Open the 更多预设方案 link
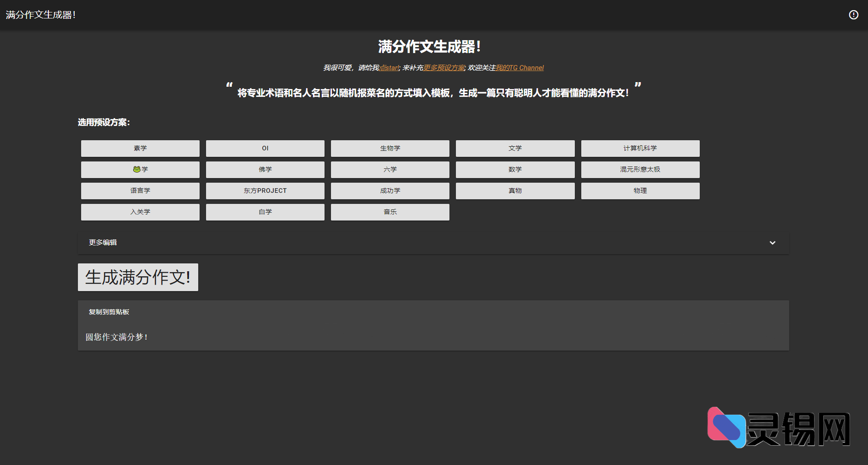 pos(444,67)
